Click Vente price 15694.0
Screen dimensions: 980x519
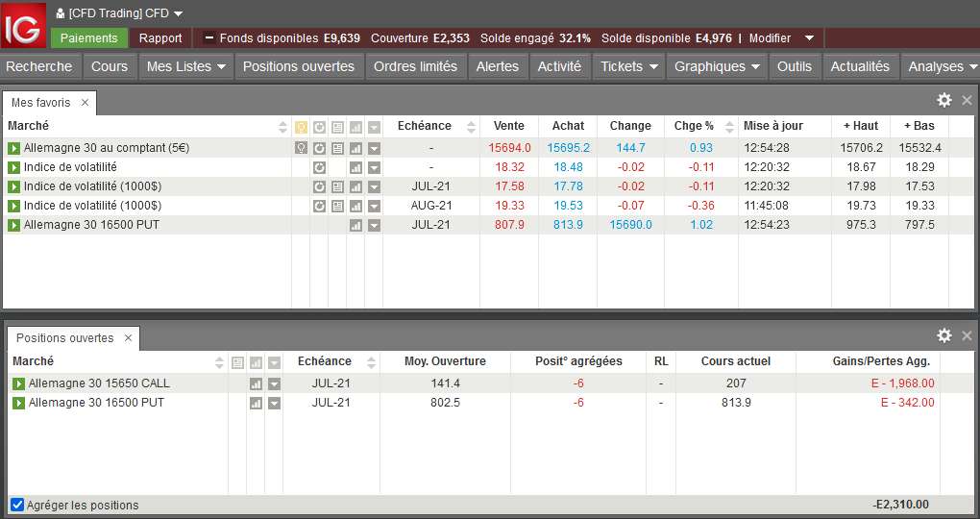(x=509, y=148)
